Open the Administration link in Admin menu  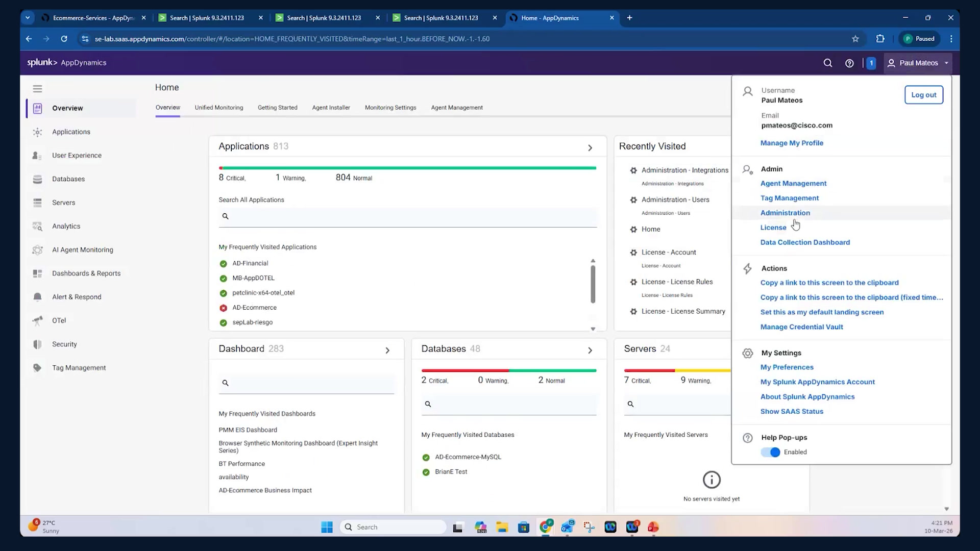[785, 213]
